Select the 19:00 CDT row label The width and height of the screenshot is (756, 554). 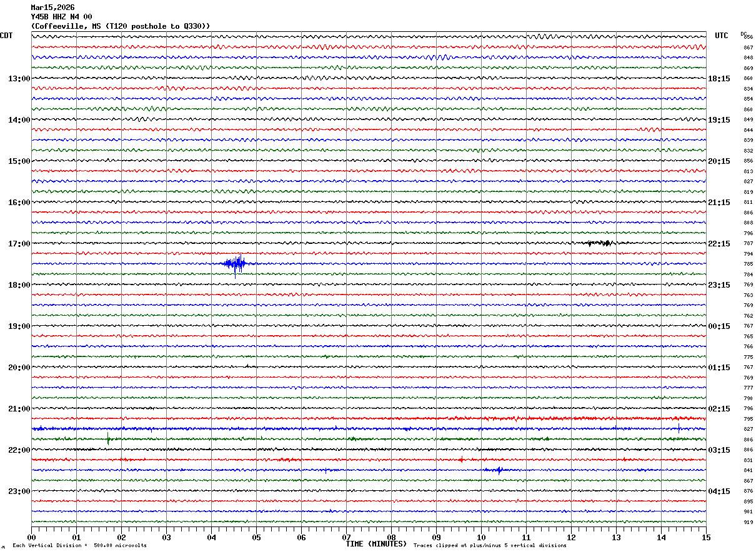click(19, 326)
